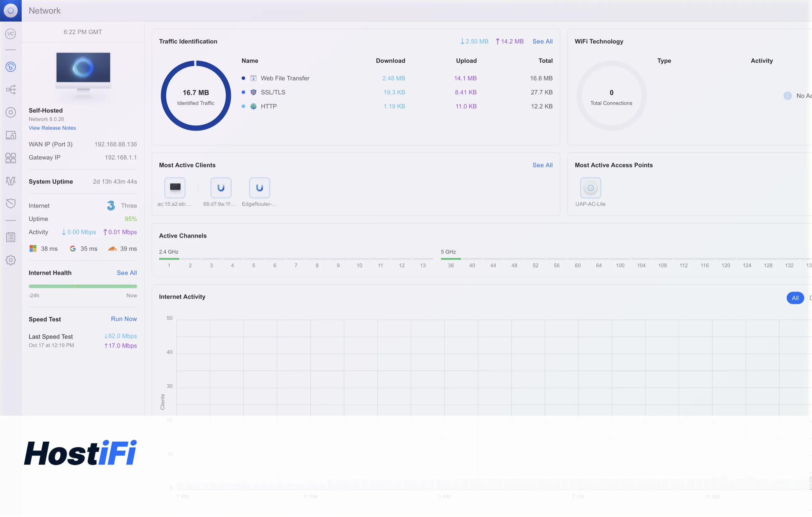
Task: Open Settings via the gear icon
Action: click(11, 260)
